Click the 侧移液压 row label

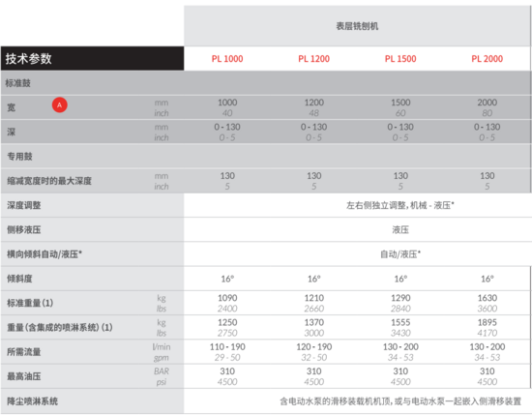click(24, 229)
